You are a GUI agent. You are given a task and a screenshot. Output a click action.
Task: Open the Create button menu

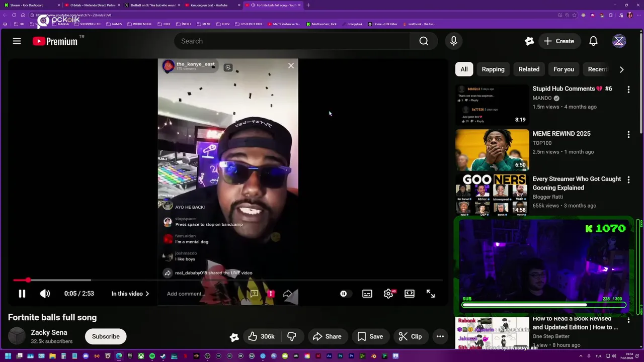point(559,41)
